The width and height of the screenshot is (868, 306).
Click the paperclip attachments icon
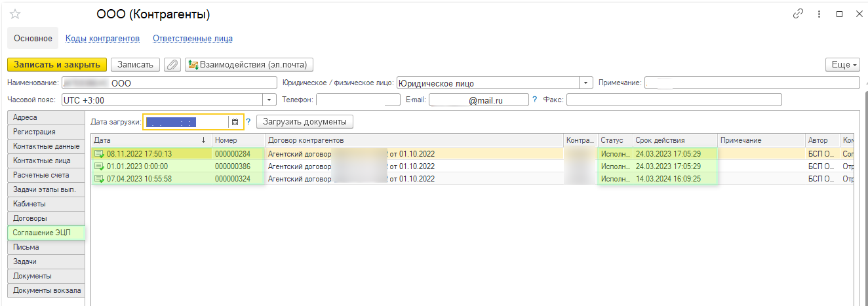point(172,64)
